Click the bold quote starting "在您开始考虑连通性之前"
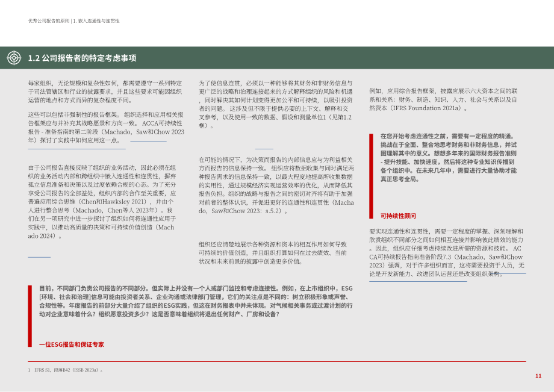 [x=449, y=158]
